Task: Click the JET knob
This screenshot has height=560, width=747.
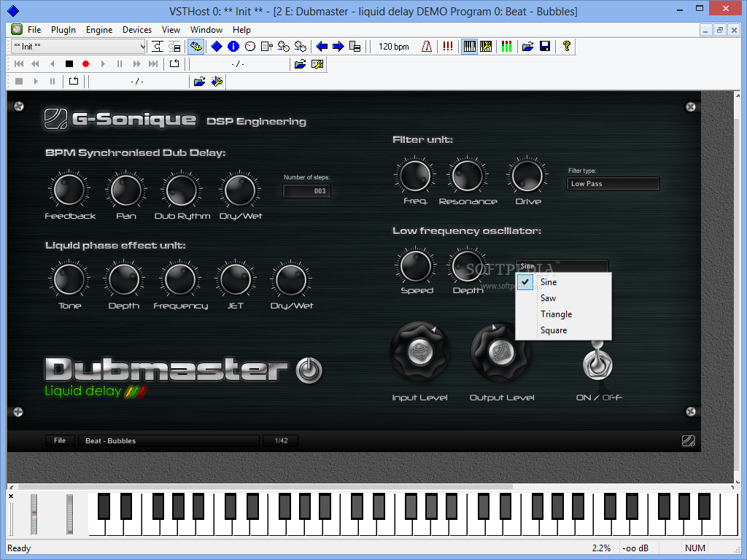Action: tap(236, 279)
